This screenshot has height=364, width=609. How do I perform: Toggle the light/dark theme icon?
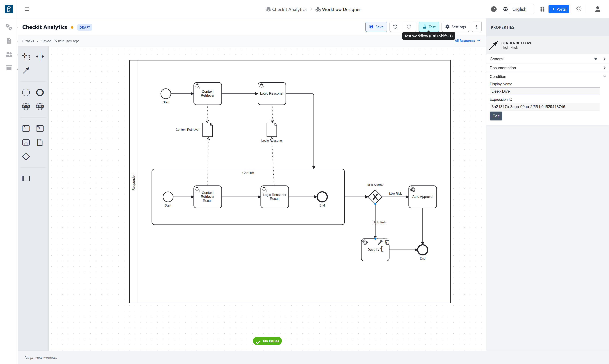click(x=579, y=9)
